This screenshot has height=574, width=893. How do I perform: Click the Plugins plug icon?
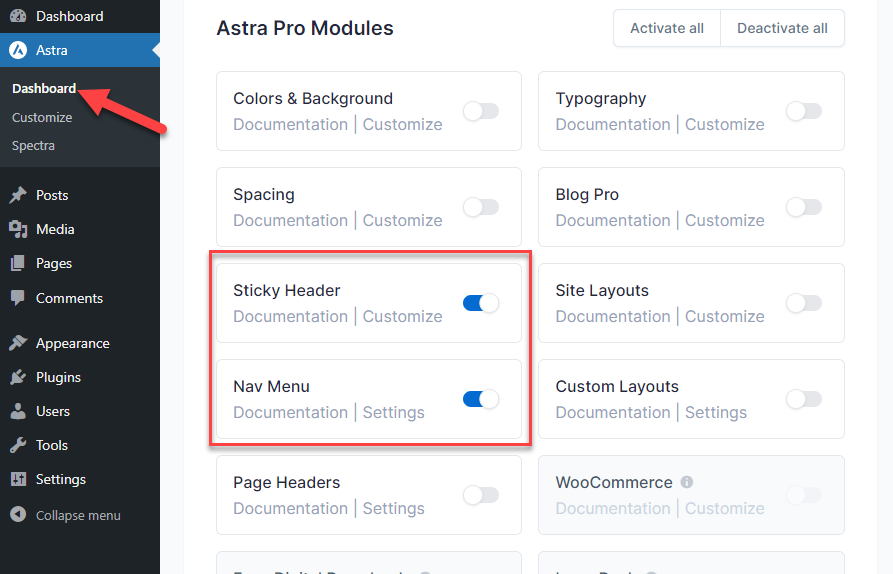coord(18,377)
